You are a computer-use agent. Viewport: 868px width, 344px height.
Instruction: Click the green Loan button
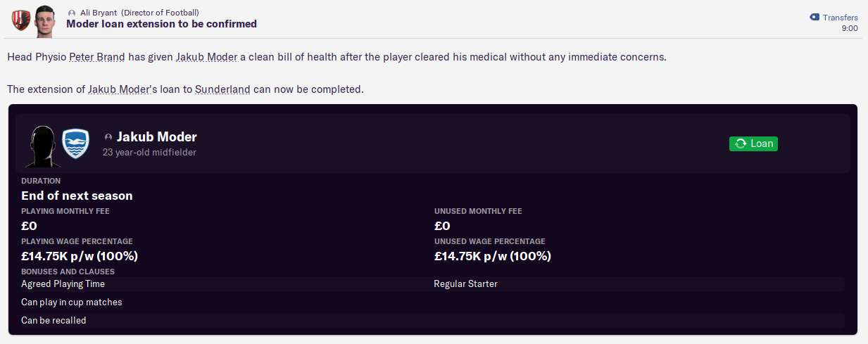(x=753, y=144)
